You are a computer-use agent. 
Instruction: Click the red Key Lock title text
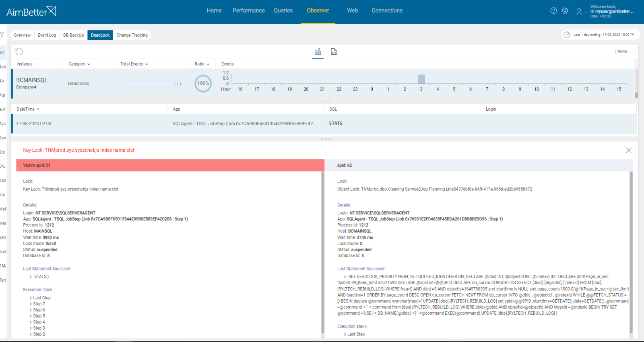pyautogui.click(x=78, y=150)
